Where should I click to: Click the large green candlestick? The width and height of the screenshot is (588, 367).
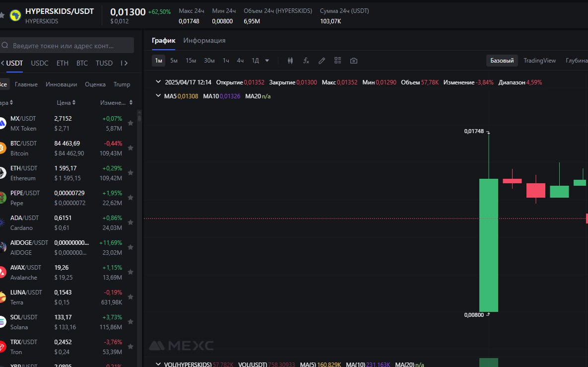click(x=489, y=245)
